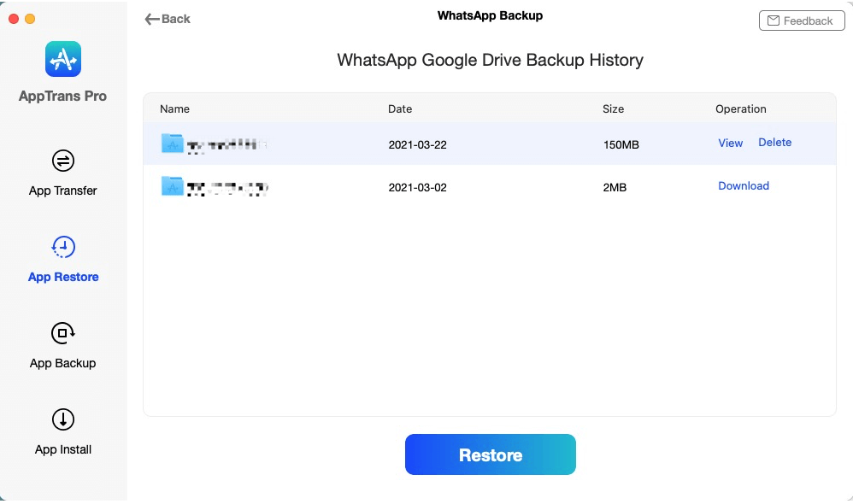Click the blurred name of the 2MB backup
Screen dimensions: 853x504
tap(227, 188)
